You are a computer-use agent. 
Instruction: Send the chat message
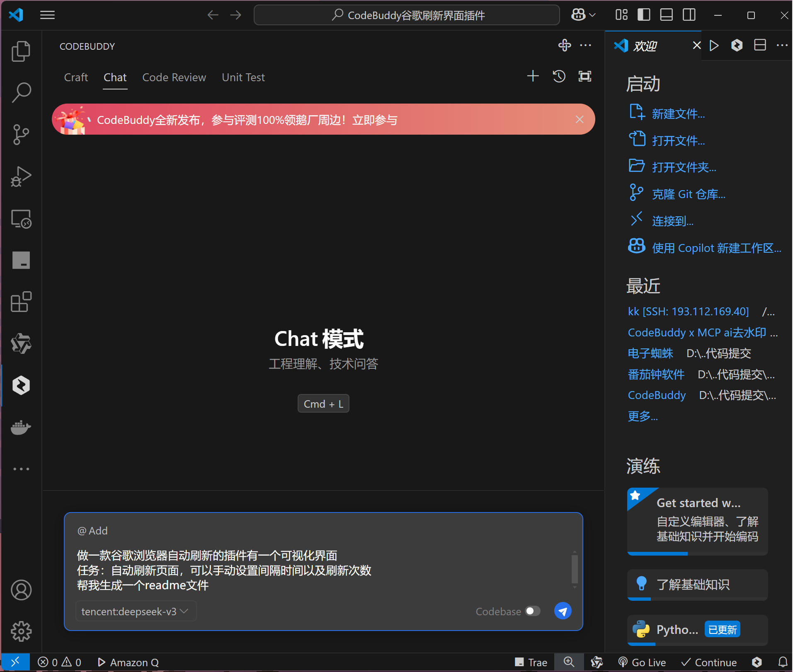pyautogui.click(x=563, y=611)
